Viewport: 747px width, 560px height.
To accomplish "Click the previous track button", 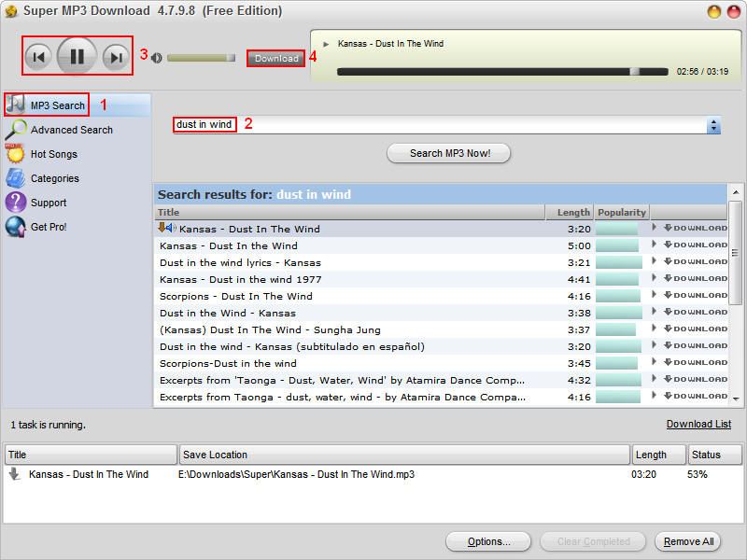I will tap(38, 57).
